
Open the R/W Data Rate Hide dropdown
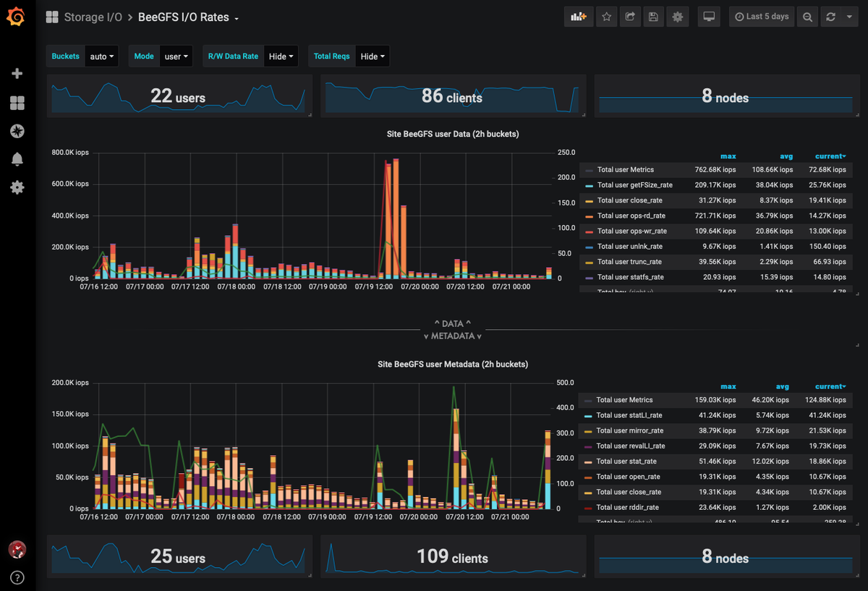coord(281,56)
